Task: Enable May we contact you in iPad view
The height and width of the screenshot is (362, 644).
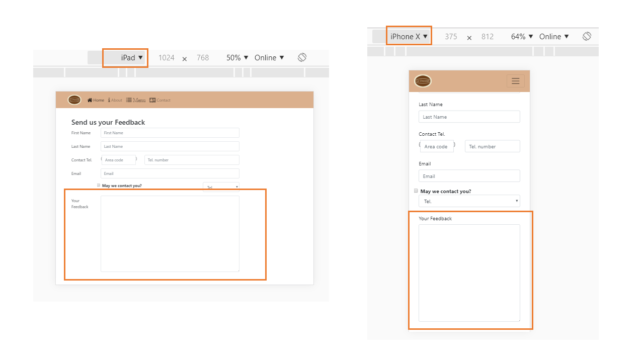Action: pos(99,185)
